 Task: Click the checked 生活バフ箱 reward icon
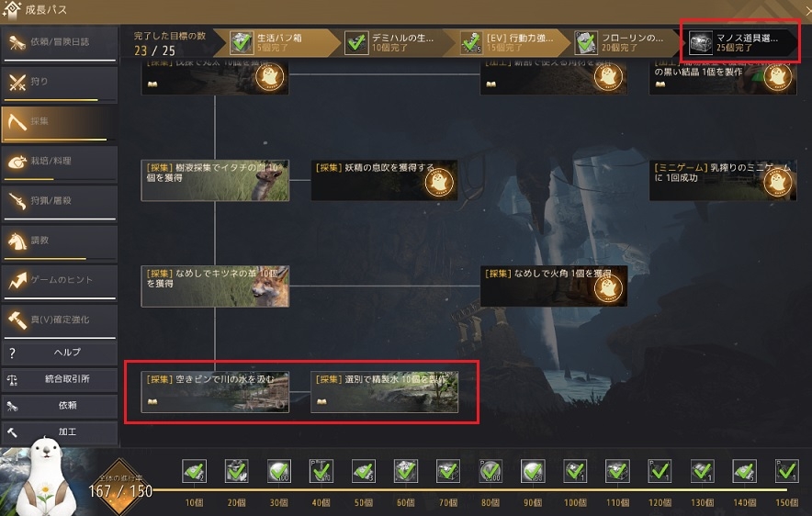click(x=242, y=42)
